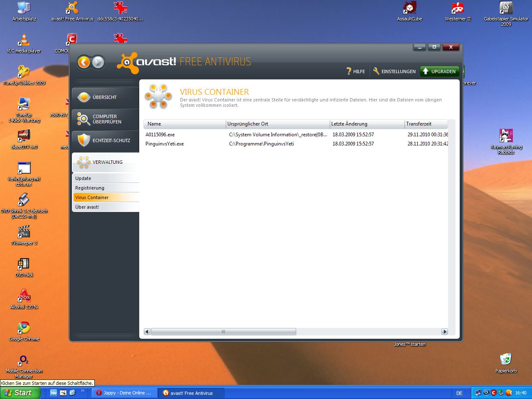
Task: Click the transfer time 29.11.2010 00:31:36
Action: coord(428,135)
